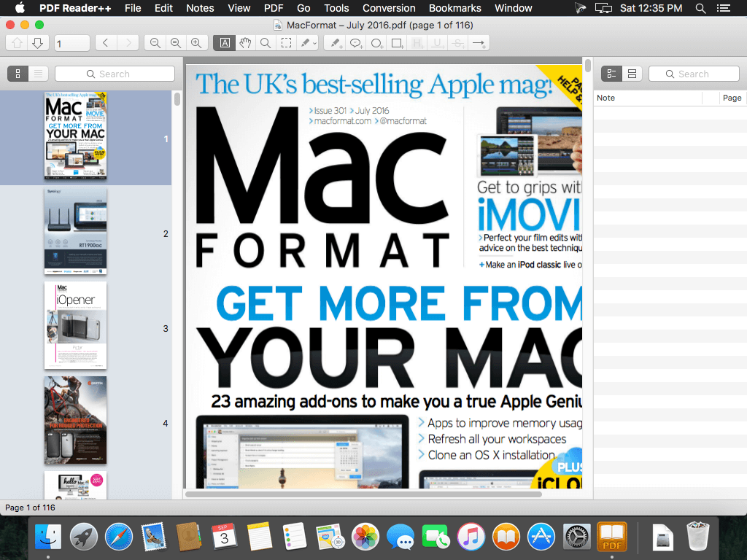Add a line arrow annotation

point(479,43)
